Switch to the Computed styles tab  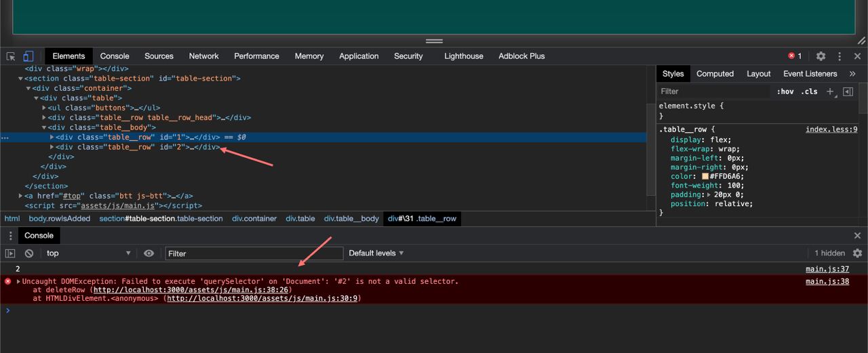click(715, 74)
